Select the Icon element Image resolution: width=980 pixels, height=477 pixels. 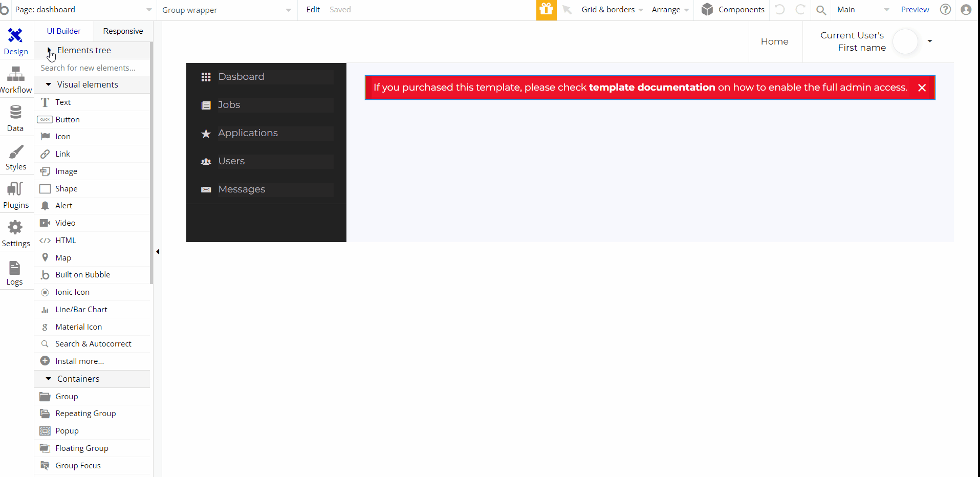92,137
